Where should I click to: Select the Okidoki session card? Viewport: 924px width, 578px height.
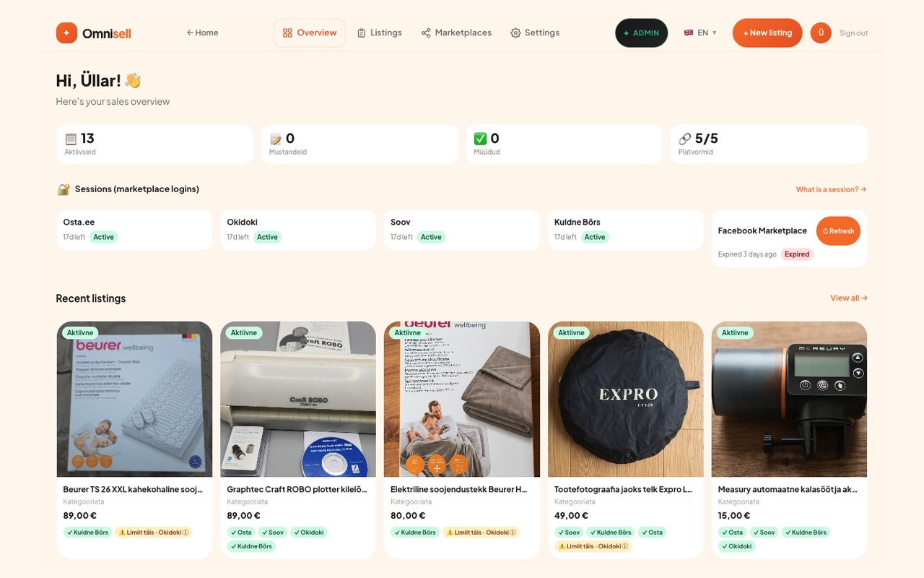click(x=298, y=230)
